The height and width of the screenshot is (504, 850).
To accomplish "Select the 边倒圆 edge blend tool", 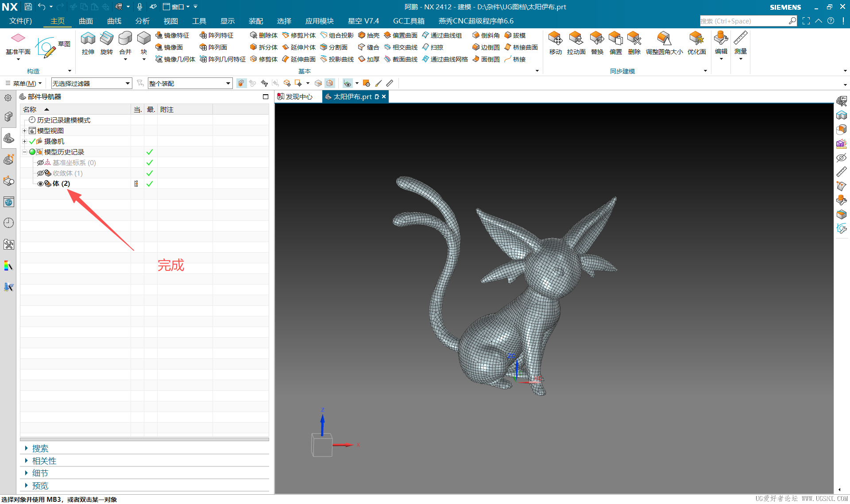I will point(486,47).
